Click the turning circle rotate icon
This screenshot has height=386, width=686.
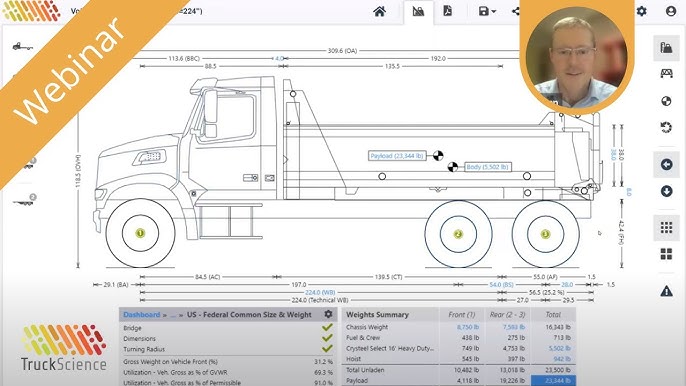(666, 127)
